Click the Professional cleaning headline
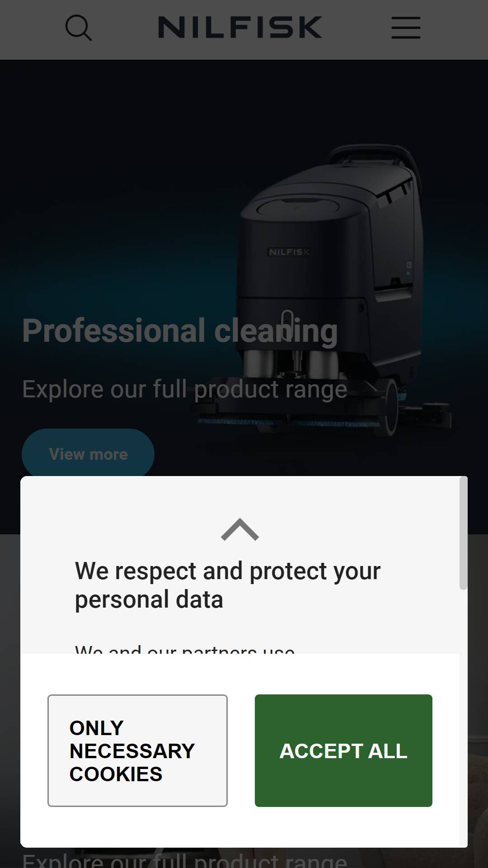The image size is (488, 868). coord(180,331)
